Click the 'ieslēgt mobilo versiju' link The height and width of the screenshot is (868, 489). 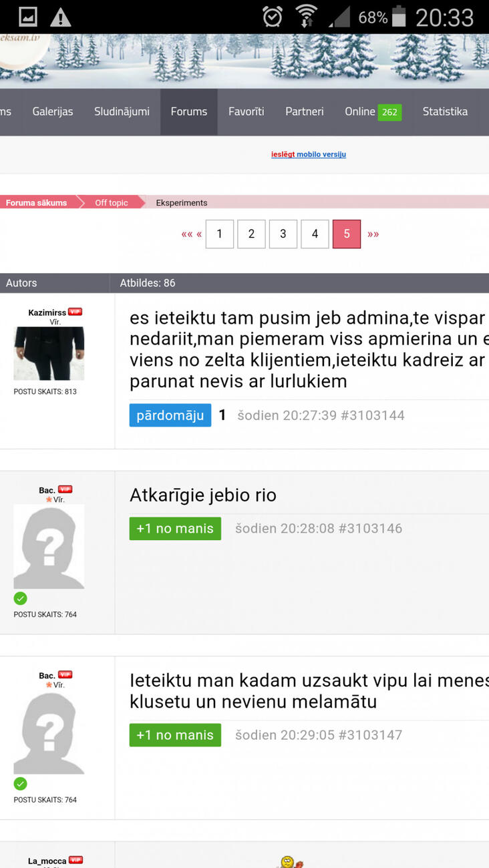coord(309,154)
